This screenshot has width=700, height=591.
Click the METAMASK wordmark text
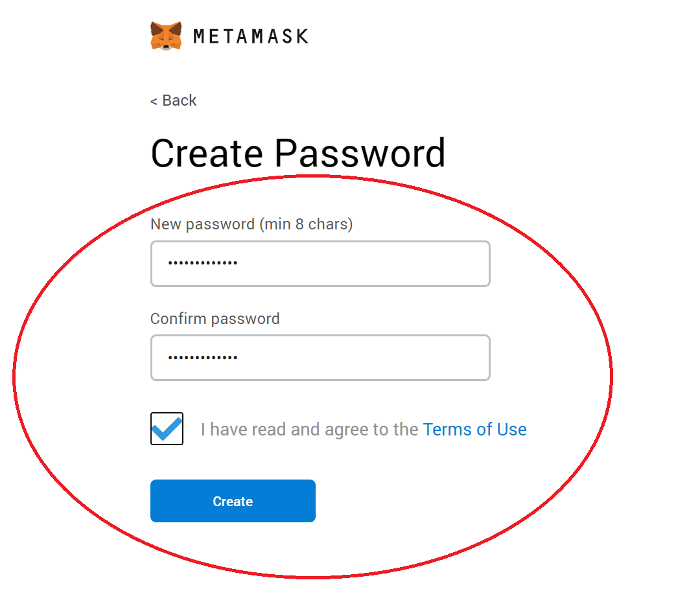pos(250,36)
